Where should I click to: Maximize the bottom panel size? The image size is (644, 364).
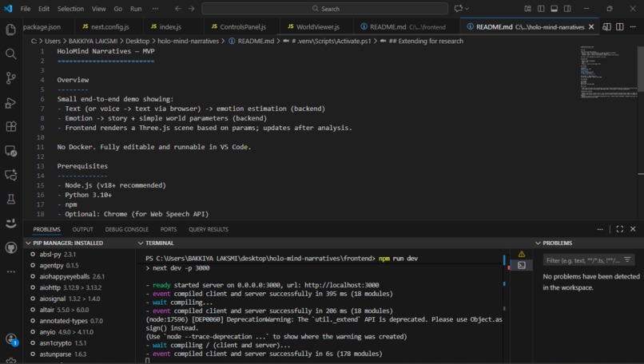620,229
